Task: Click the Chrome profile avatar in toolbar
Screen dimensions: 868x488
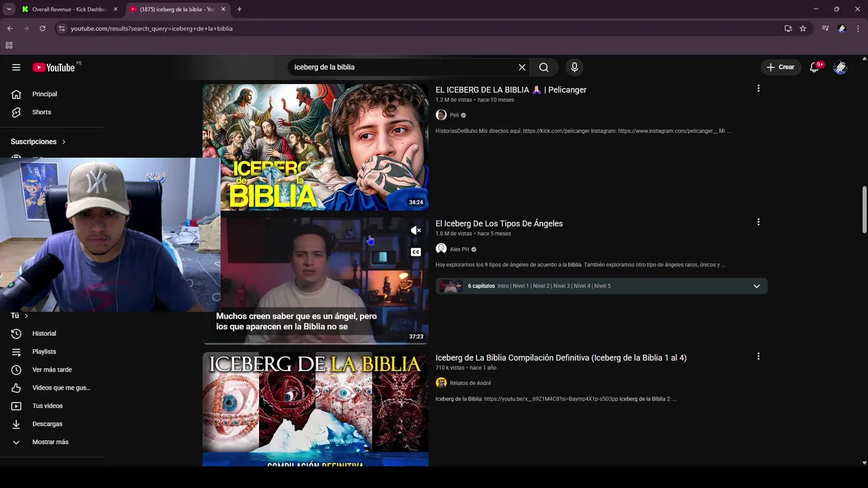Action: (x=842, y=28)
